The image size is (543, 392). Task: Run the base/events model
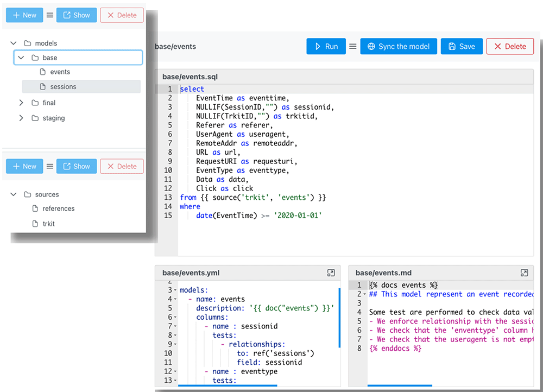click(325, 47)
